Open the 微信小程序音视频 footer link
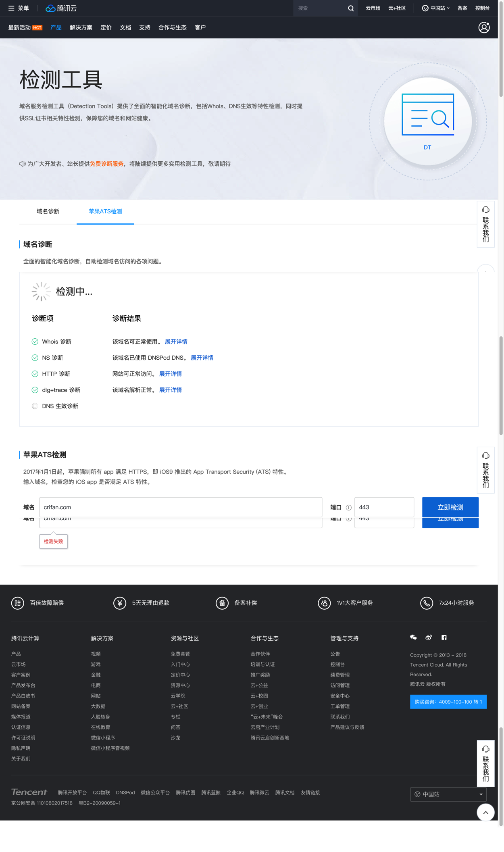The width and height of the screenshot is (504, 852). [110, 748]
